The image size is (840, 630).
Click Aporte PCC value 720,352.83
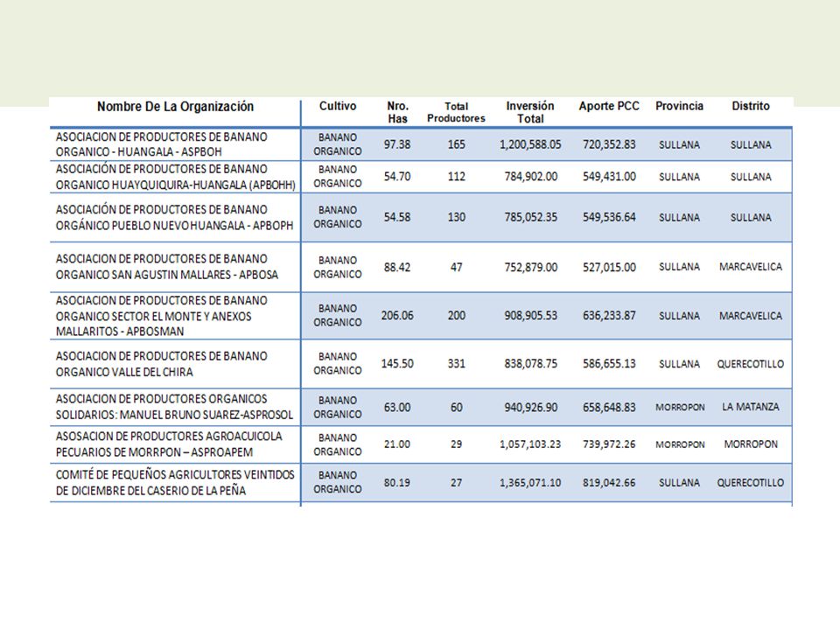609,144
